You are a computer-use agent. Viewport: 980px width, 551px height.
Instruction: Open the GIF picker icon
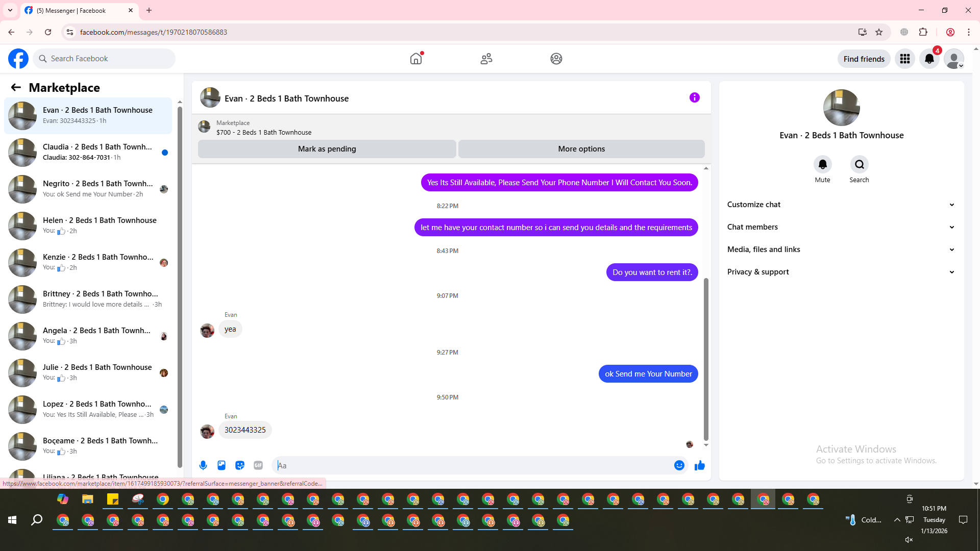click(258, 465)
